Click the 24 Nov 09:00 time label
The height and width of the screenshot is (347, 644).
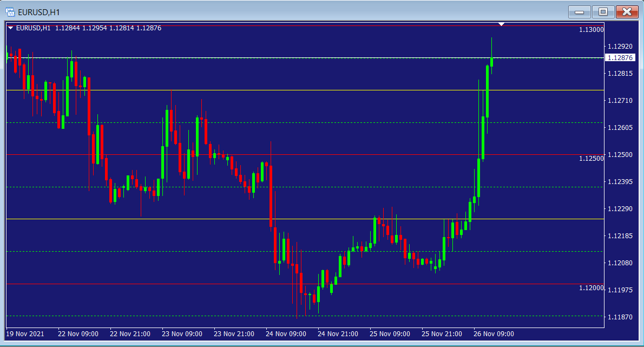(286, 333)
